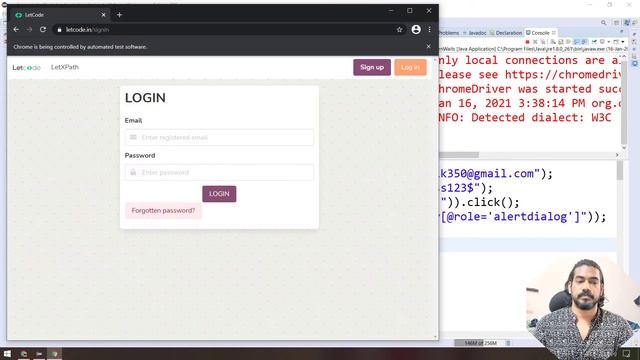Click Remove All Terminated Launches icon
Screen dimensions: 640x360
tap(543, 42)
